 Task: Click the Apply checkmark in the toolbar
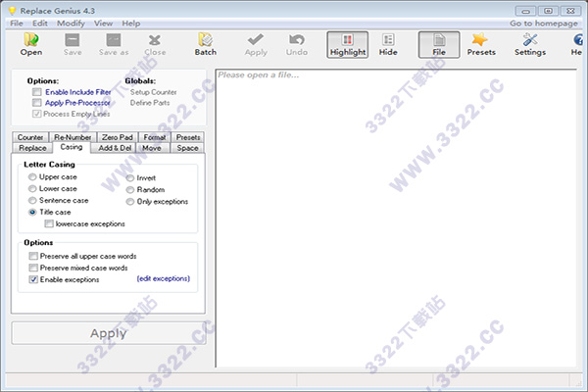click(256, 45)
